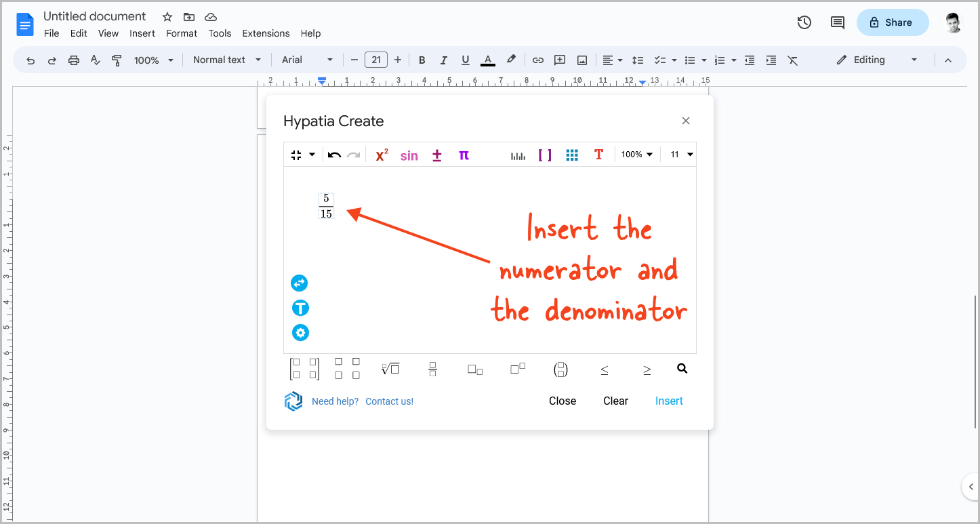The image size is (980, 524).
Task: Expand the bulleted list options arrow
Action: coord(704,60)
